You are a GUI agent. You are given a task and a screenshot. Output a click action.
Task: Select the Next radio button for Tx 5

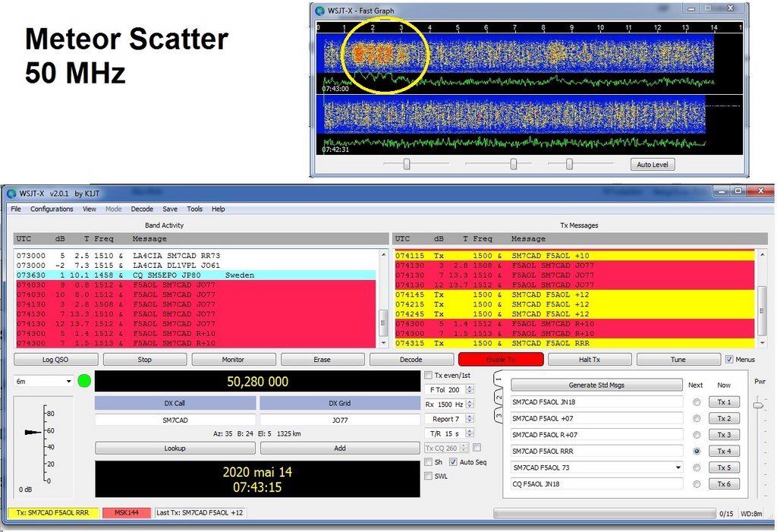click(x=697, y=467)
